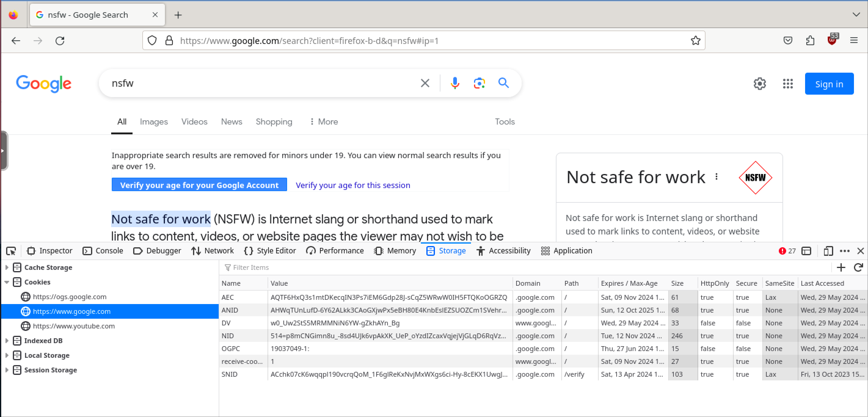Expand the Cache Storage tree node
The image size is (868, 417).
click(x=7, y=267)
